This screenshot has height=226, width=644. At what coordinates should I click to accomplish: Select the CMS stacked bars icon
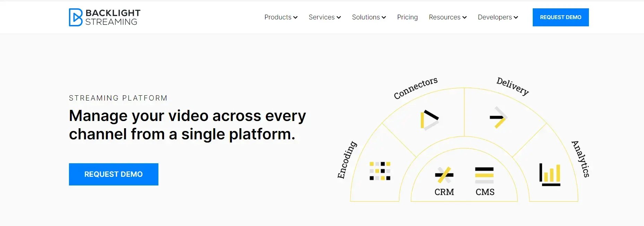(484, 175)
